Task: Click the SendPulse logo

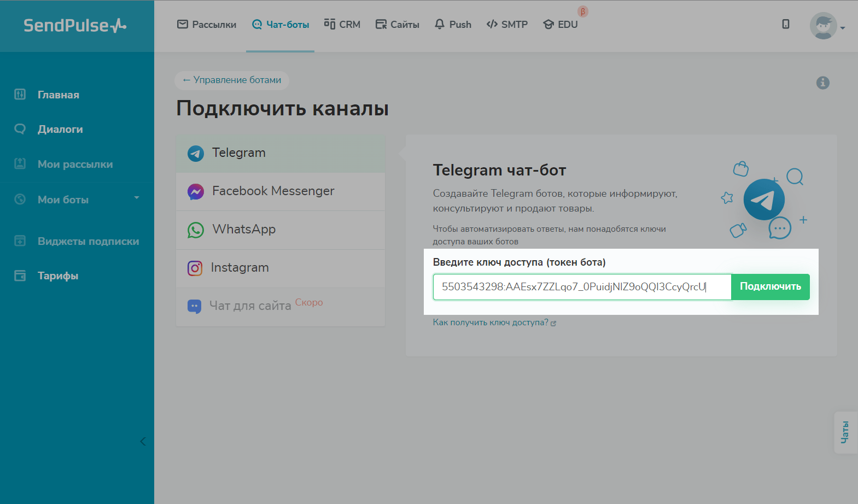Action: pyautogui.click(x=75, y=26)
